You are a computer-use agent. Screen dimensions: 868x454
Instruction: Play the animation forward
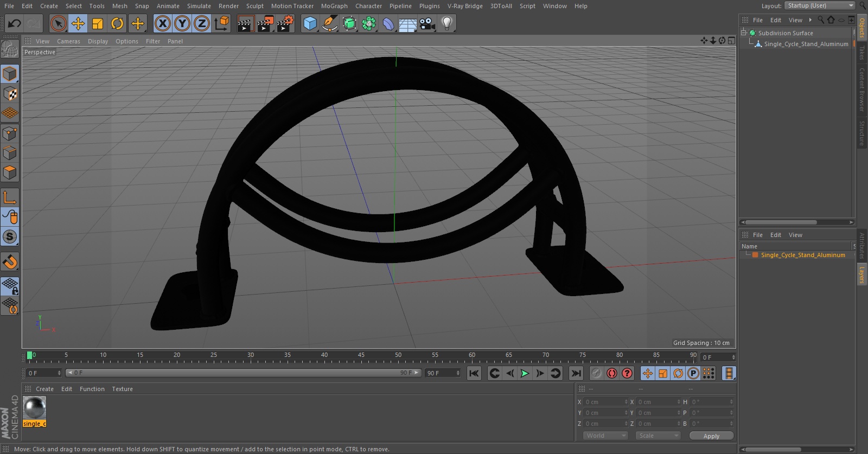[x=525, y=373]
